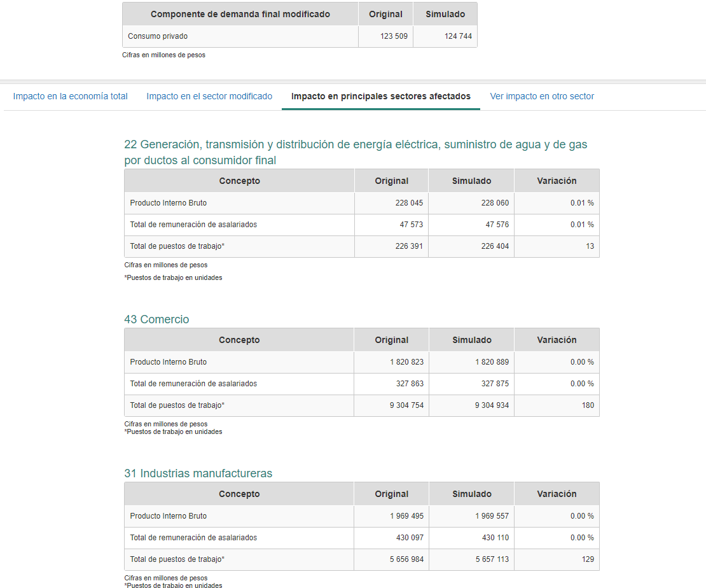
Task: Click "Producto Interno Bruto" in Comercio table
Action: coord(169,362)
